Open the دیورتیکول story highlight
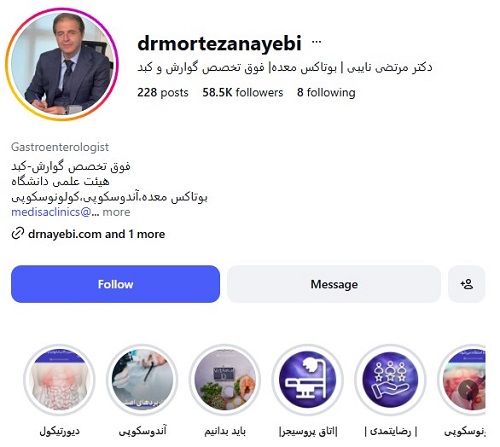 [59, 380]
